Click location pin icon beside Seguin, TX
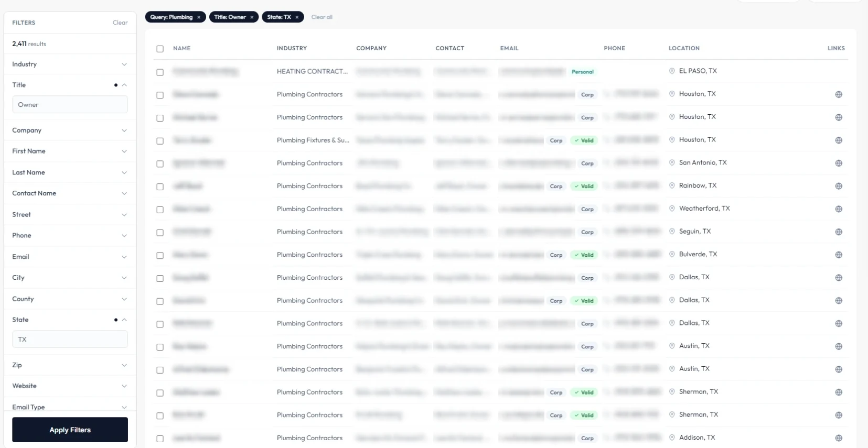 [x=672, y=231]
